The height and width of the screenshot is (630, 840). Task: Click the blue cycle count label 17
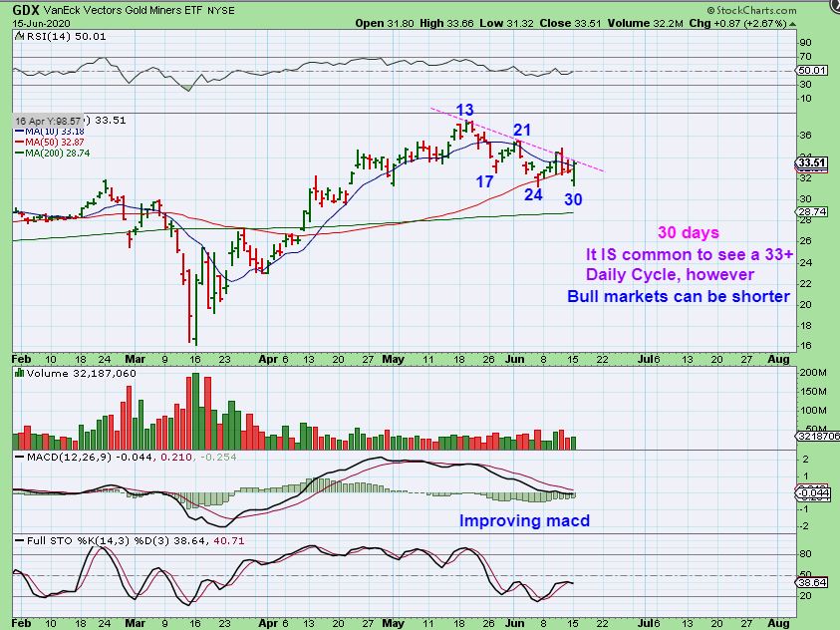tap(485, 181)
